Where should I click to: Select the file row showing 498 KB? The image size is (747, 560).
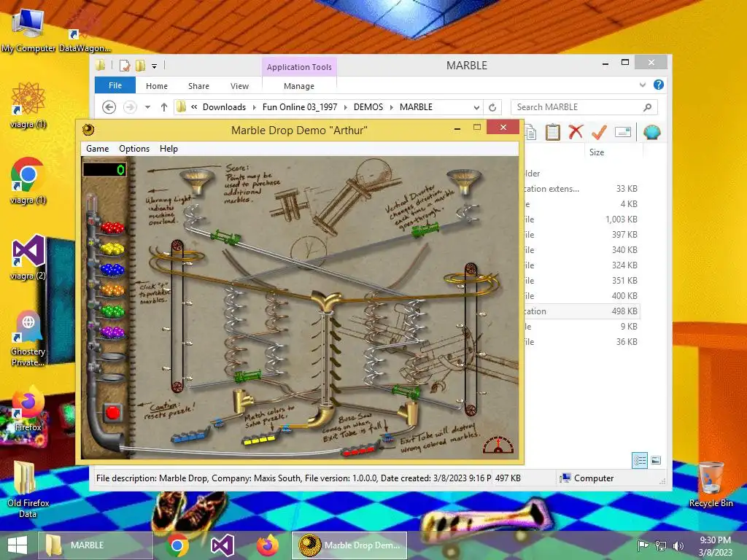tap(581, 311)
